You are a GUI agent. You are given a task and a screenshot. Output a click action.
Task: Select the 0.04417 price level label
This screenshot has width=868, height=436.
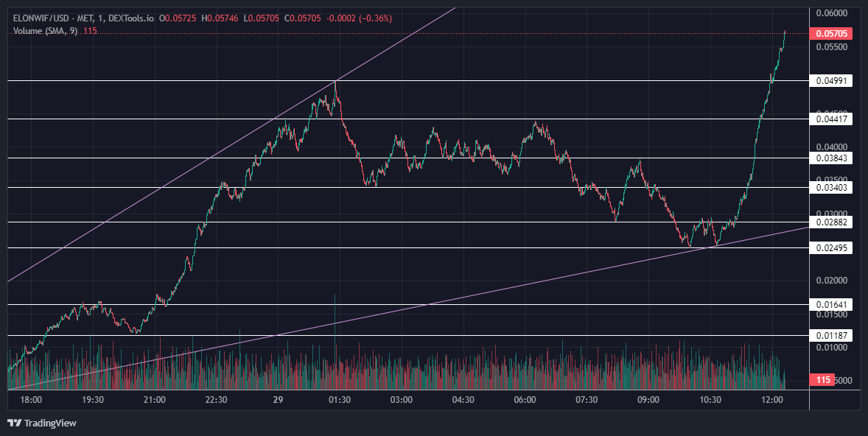(830, 119)
